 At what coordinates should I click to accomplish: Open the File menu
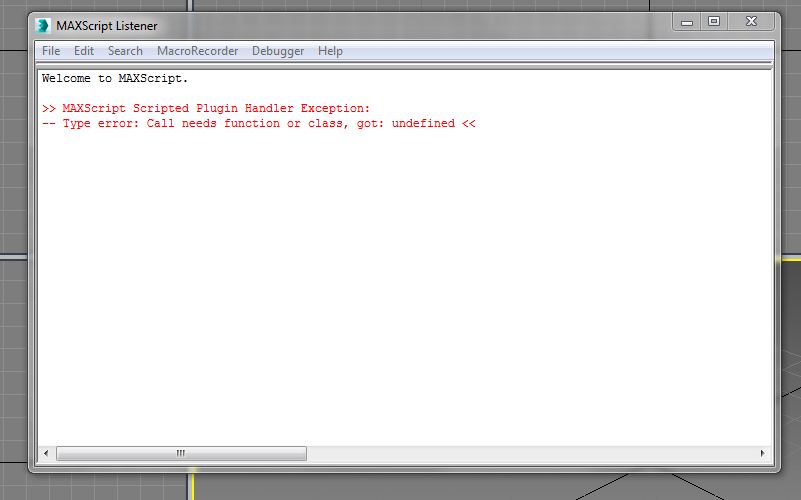pyautogui.click(x=51, y=51)
